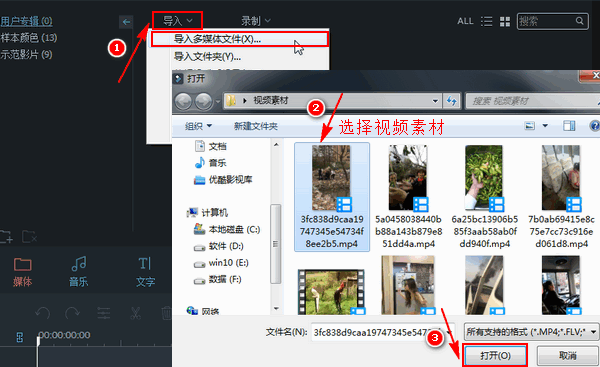
Task: Switch to list view icon
Action: pos(486,21)
